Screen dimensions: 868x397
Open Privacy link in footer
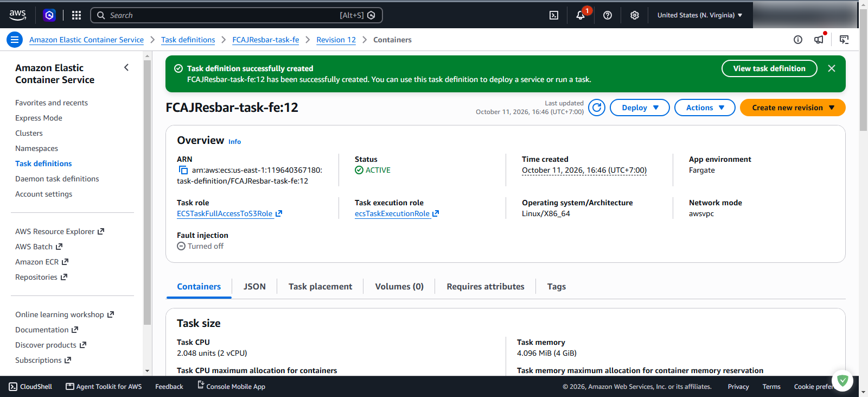[738, 387]
